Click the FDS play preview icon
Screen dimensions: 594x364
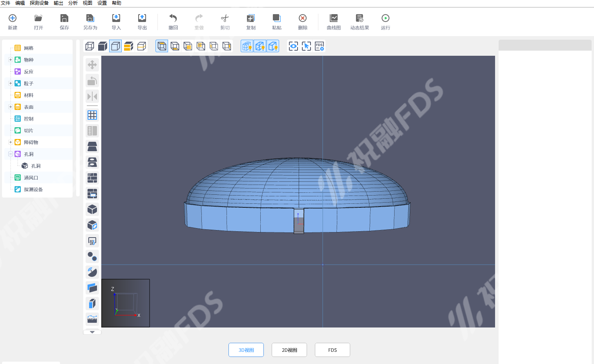coord(319,46)
